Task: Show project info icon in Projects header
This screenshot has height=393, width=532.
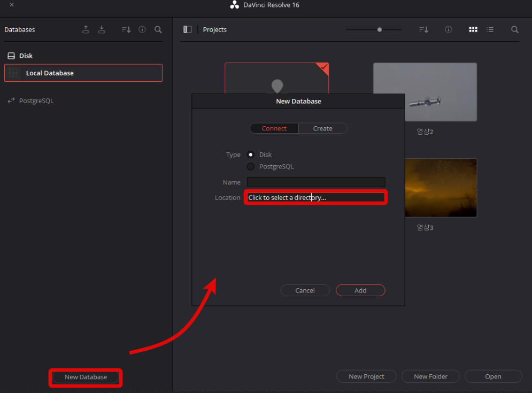Action: tap(448, 29)
